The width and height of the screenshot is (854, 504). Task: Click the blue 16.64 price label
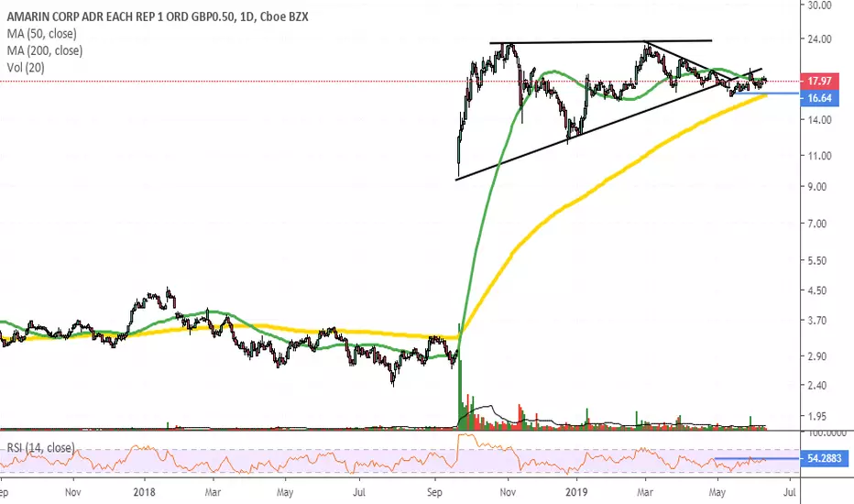[x=820, y=98]
